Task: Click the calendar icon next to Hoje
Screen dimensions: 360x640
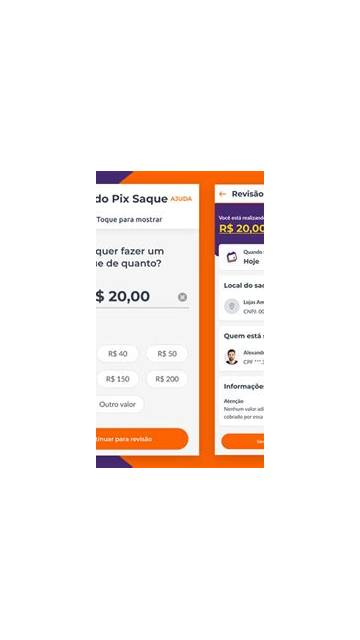Action: point(232,257)
